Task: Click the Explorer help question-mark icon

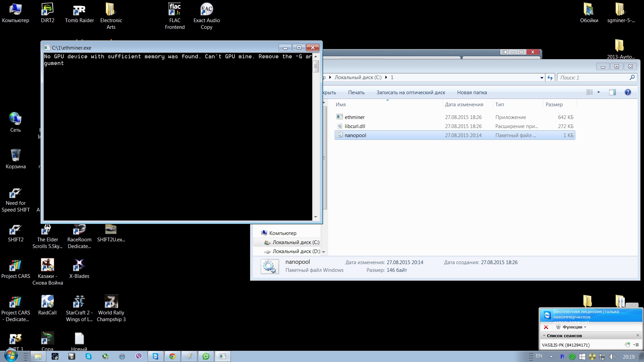Action: coord(628,92)
